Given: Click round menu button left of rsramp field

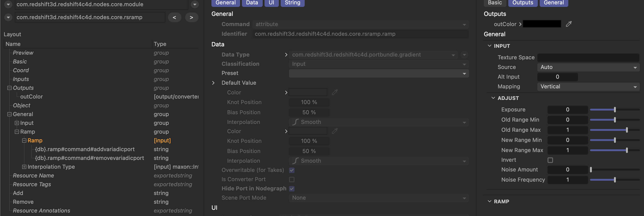Looking at the screenshot, I should coord(8,17).
